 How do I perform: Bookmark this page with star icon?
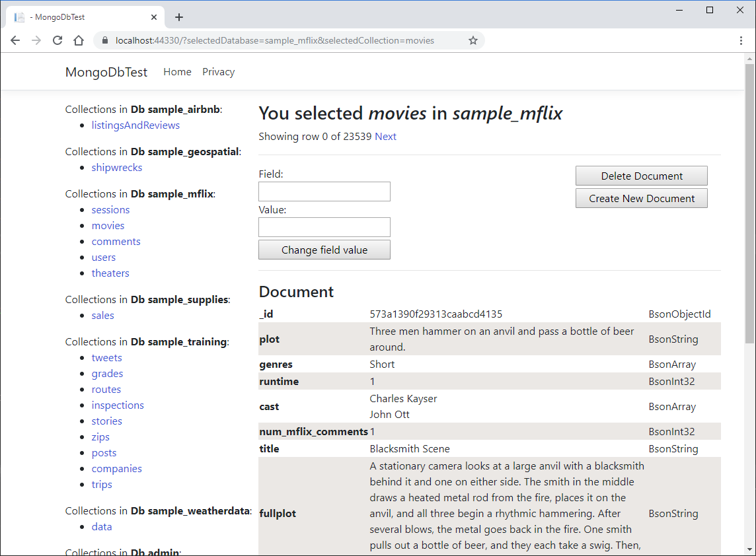point(473,40)
